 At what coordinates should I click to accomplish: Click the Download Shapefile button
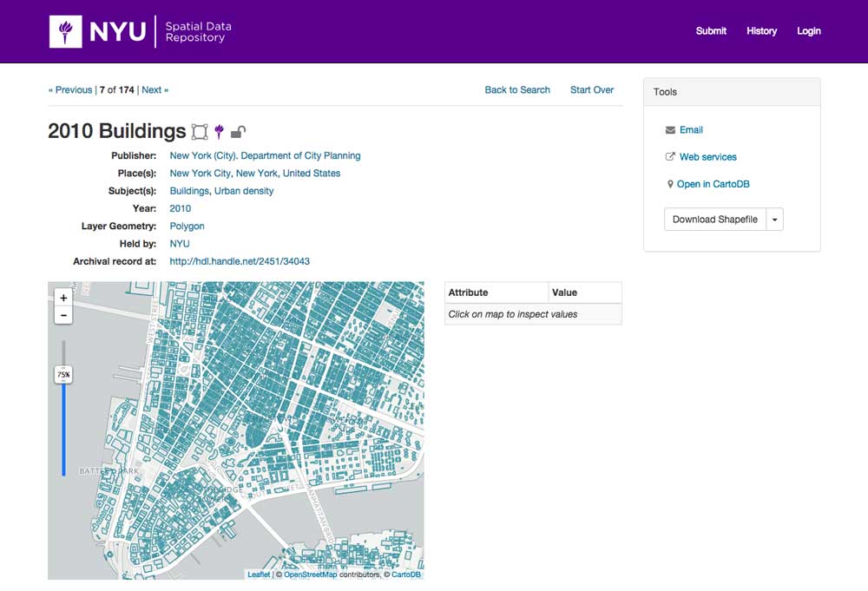tap(714, 220)
